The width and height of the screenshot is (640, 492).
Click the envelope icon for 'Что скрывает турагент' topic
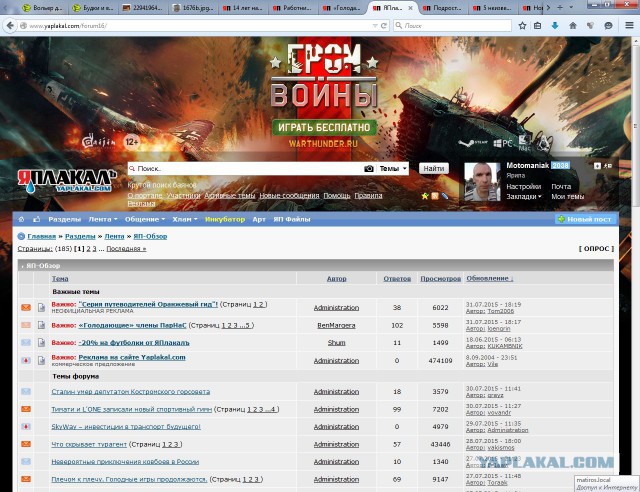point(26,444)
